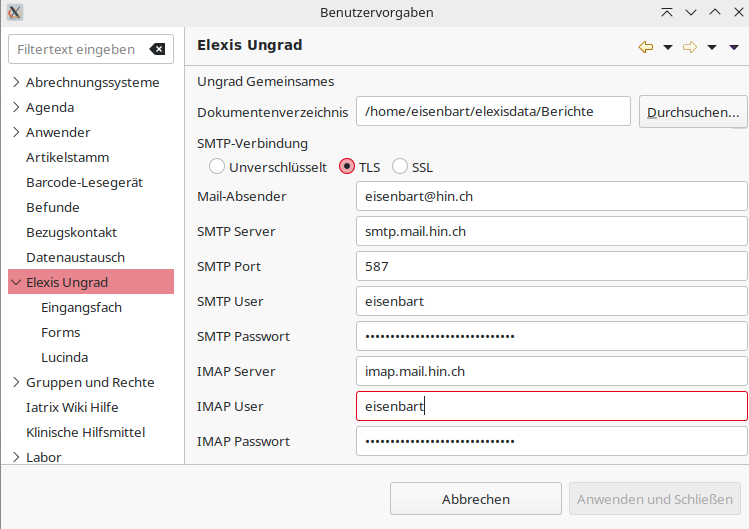
Task: Click the SMTP Port field
Action: pos(552,266)
